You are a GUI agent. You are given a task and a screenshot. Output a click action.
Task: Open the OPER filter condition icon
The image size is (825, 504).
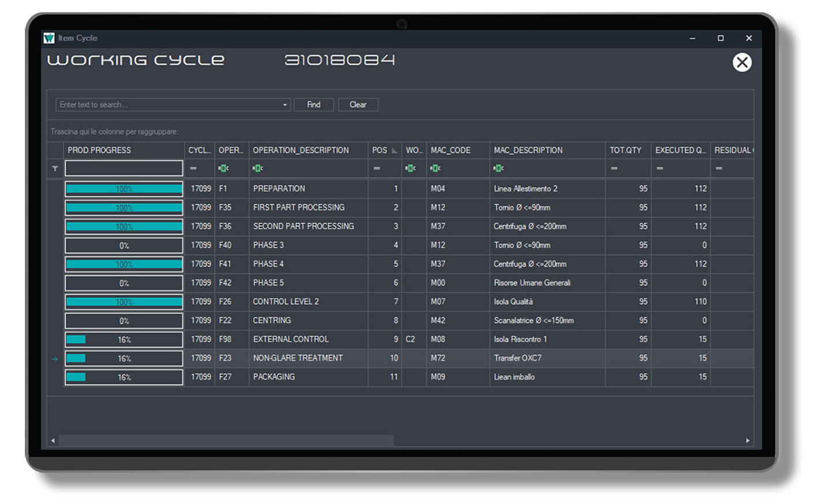click(223, 168)
